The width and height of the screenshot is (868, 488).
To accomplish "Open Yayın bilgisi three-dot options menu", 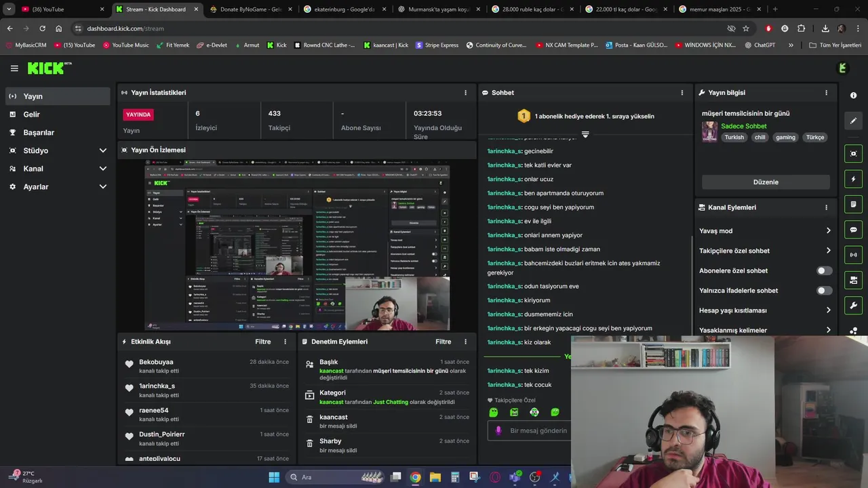I will 826,92.
